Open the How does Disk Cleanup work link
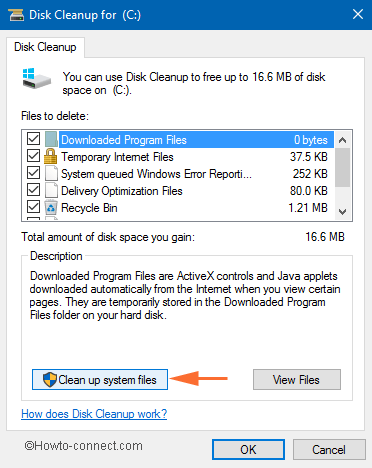 (x=94, y=414)
